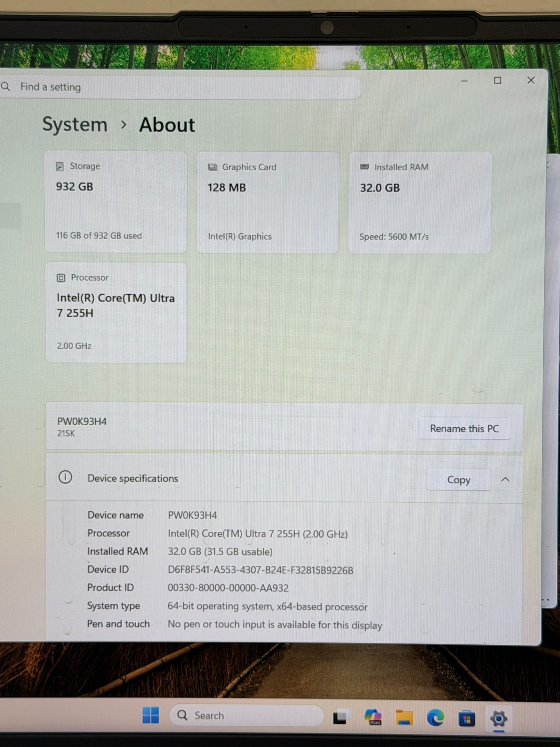Click the Processor chip icon
Viewport: 560px width, 747px height.
click(61, 278)
